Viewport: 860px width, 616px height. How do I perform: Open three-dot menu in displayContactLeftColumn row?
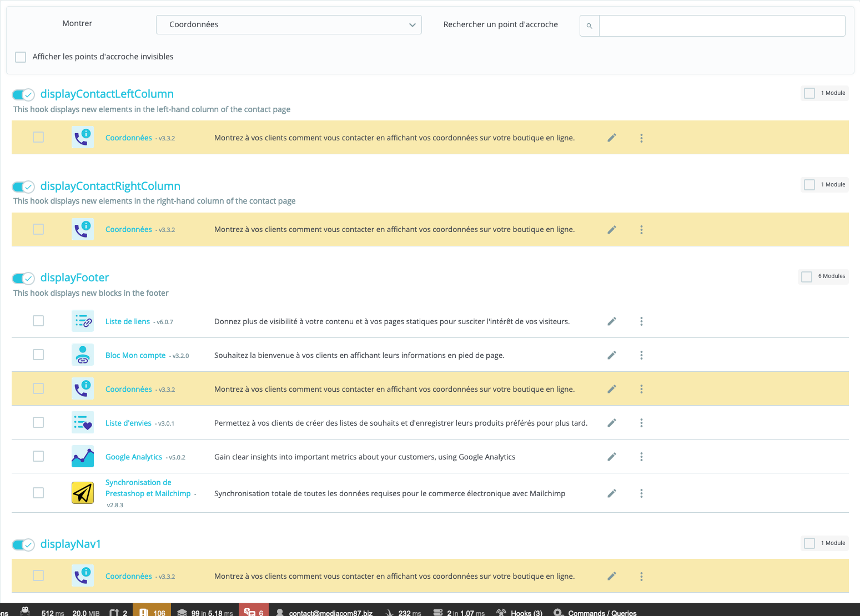coord(641,138)
